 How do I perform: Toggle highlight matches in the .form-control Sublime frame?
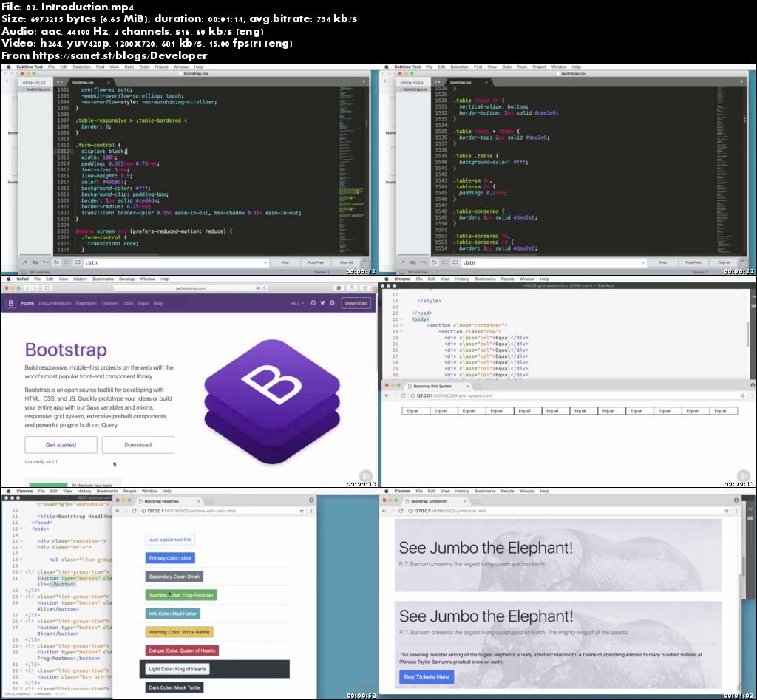tap(77, 262)
